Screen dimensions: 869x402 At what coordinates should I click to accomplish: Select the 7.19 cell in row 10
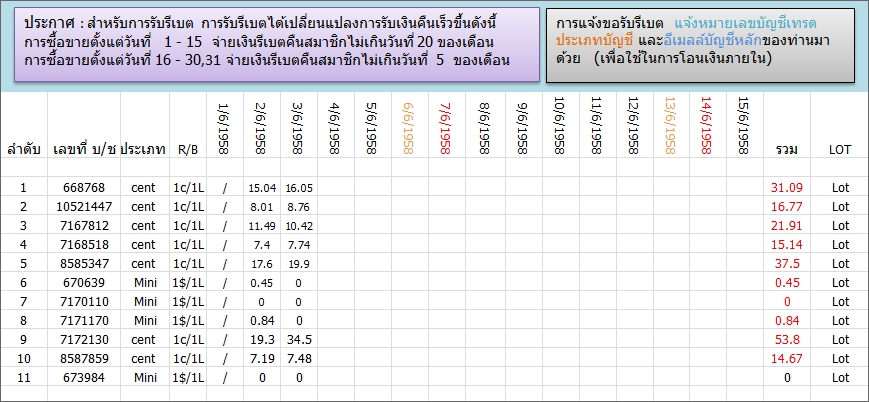click(x=262, y=359)
